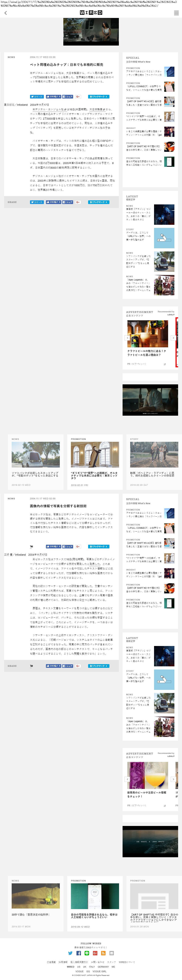
Task: Click VOGUE link in footer
Action: 79,971
